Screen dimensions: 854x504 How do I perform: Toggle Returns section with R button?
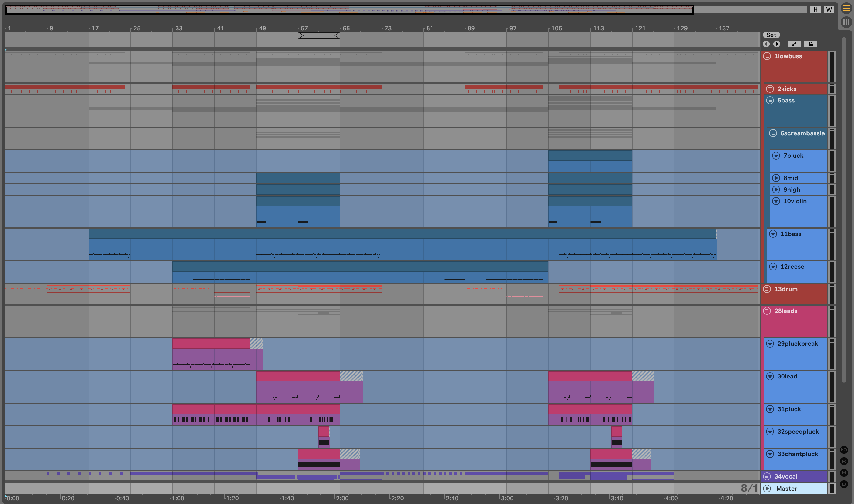tap(844, 461)
